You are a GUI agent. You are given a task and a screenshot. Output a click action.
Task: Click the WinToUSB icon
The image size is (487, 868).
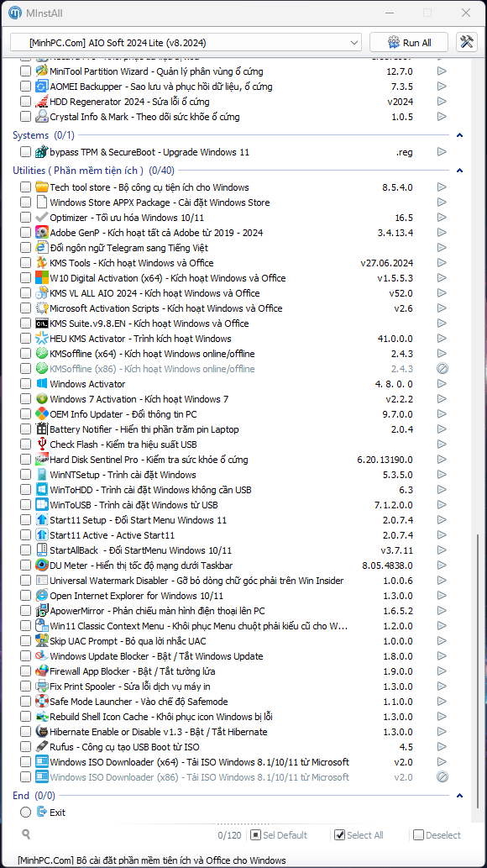coord(41,505)
